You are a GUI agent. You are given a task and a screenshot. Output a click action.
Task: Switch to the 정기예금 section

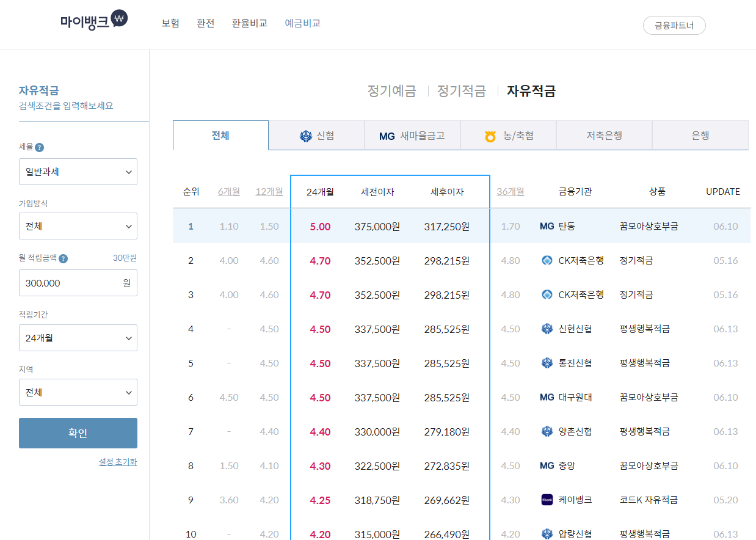pos(391,92)
